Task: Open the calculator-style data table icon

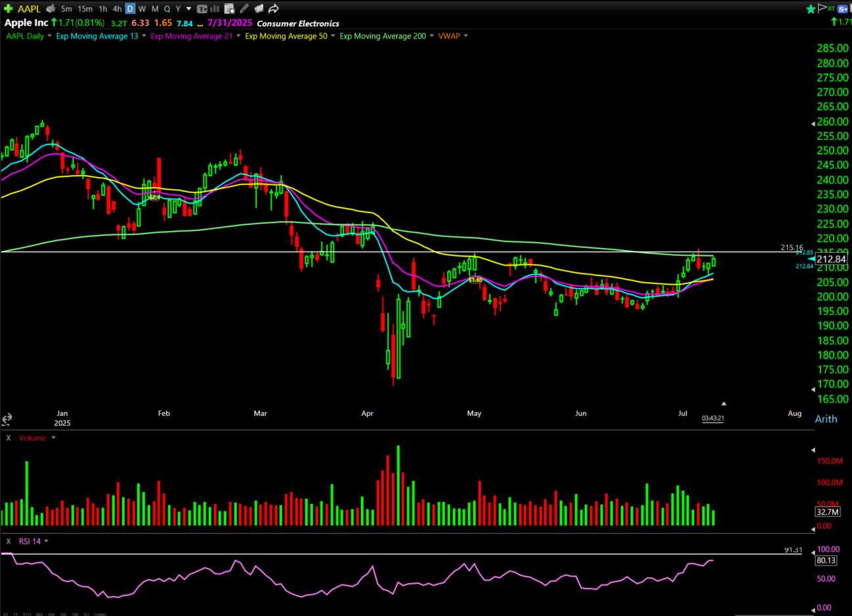Action: click(x=229, y=9)
